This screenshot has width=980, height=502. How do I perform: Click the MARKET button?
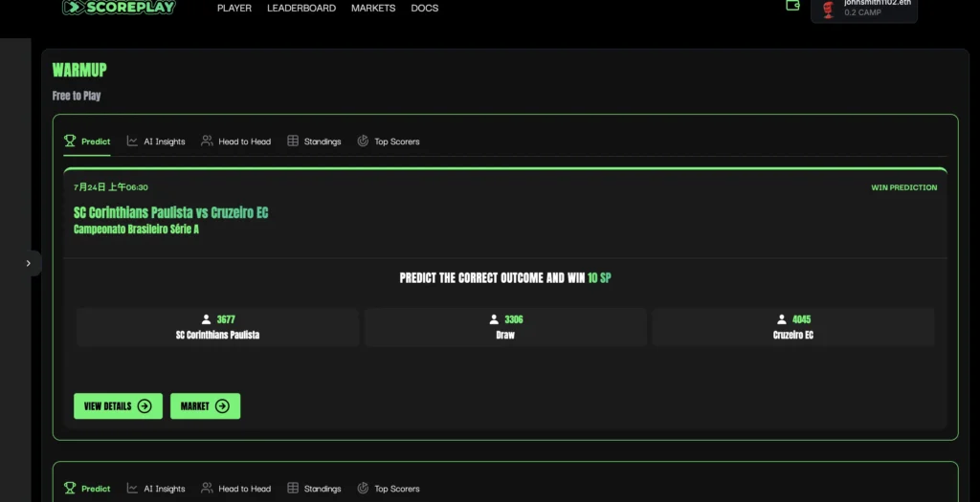[x=205, y=405]
